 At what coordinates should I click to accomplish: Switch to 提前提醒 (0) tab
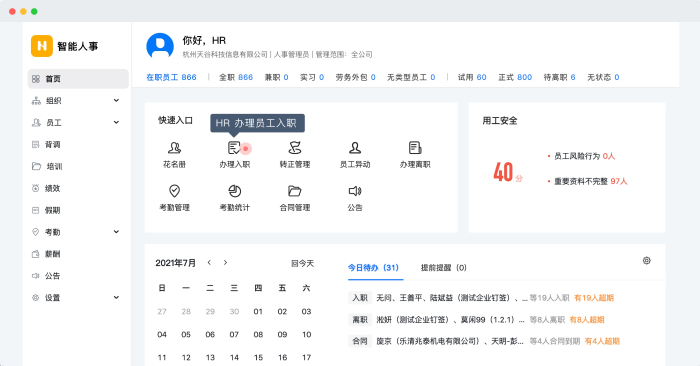[x=443, y=268]
